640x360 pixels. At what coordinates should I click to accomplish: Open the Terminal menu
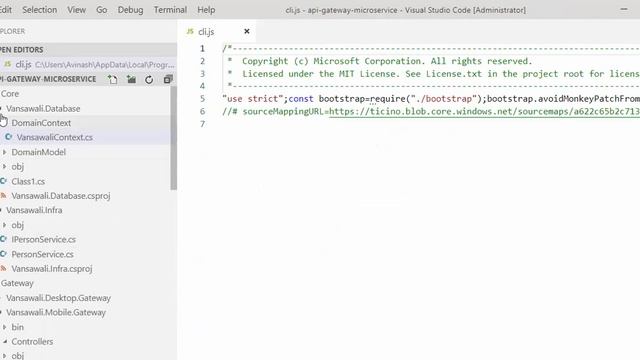[x=170, y=10]
